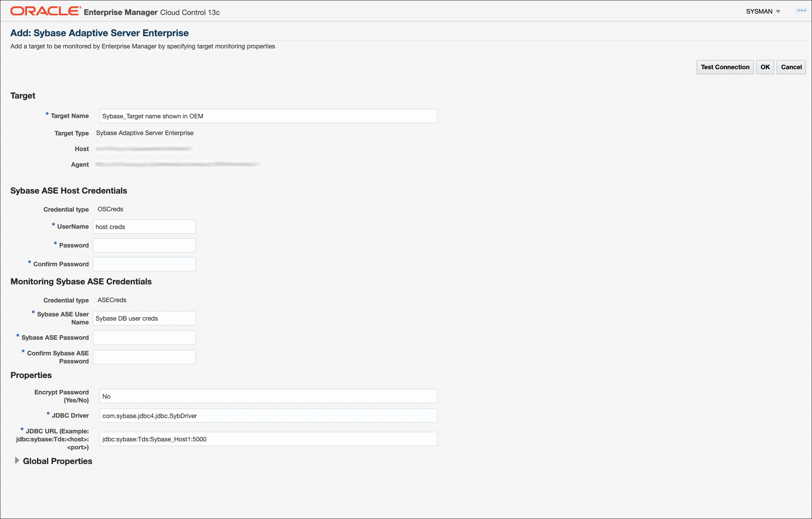Click the Encrypt Password (Yes/No) field
The height and width of the screenshot is (519, 812).
268,396
